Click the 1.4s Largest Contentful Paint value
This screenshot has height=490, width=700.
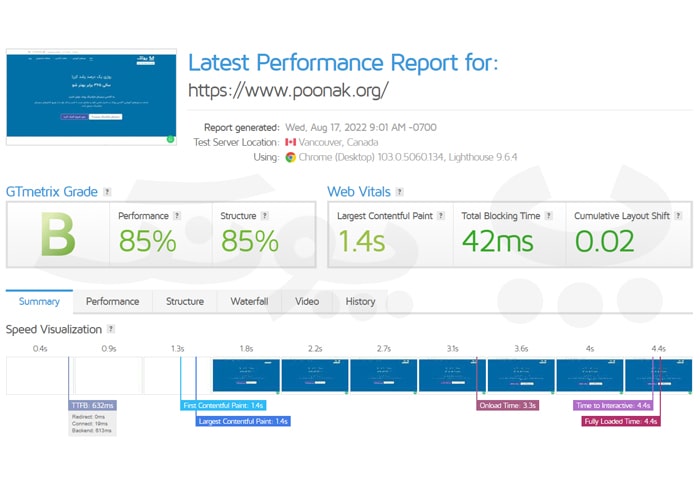(362, 241)
